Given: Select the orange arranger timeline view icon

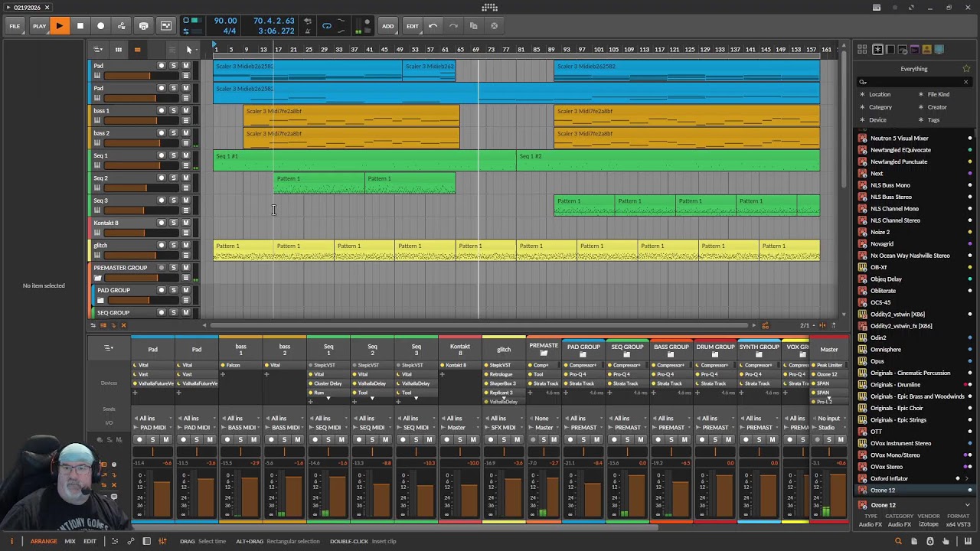Looking at the screenshot, I should tap(137, 50).
